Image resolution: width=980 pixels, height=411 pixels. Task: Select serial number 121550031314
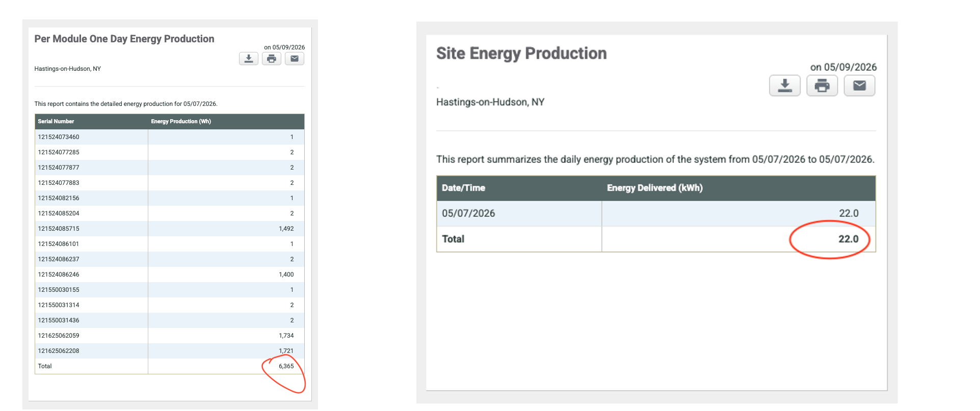coord(59,305)
